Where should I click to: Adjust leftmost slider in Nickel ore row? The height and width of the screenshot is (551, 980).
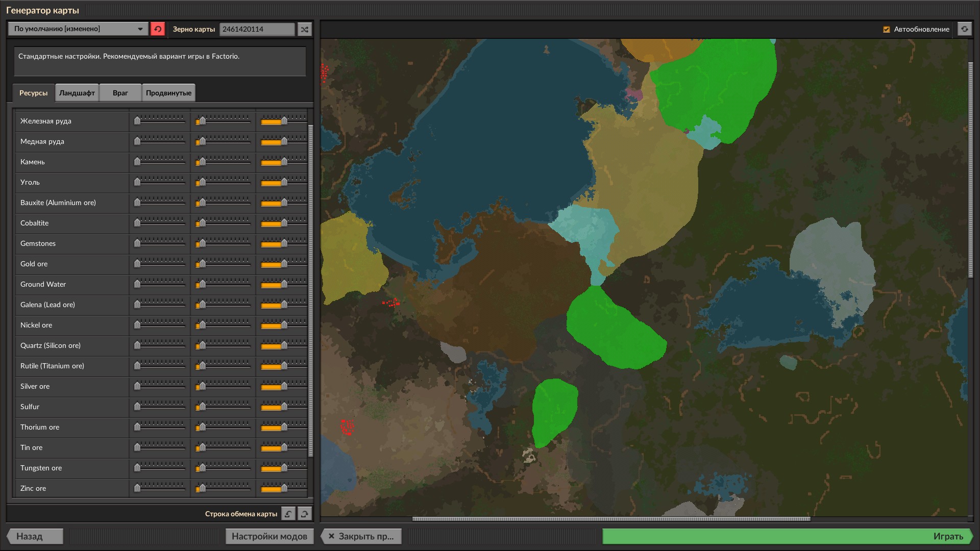pyautogui.click(x=160, y=325)
